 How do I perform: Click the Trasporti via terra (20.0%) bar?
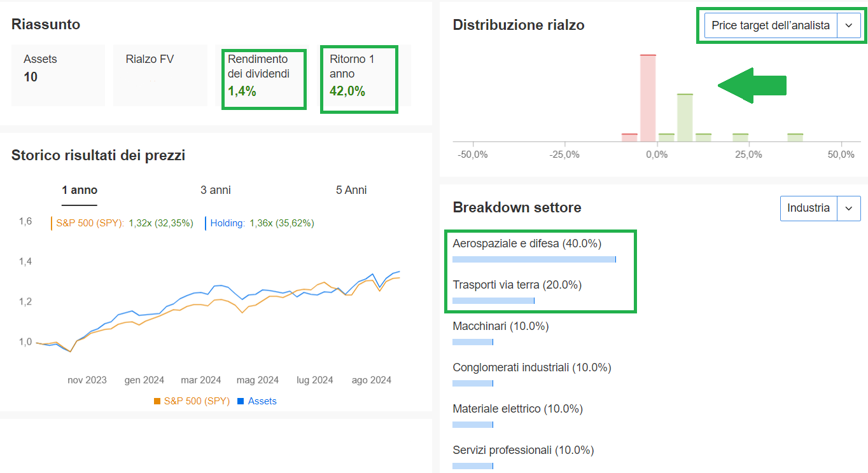click(x=493, y=301)
